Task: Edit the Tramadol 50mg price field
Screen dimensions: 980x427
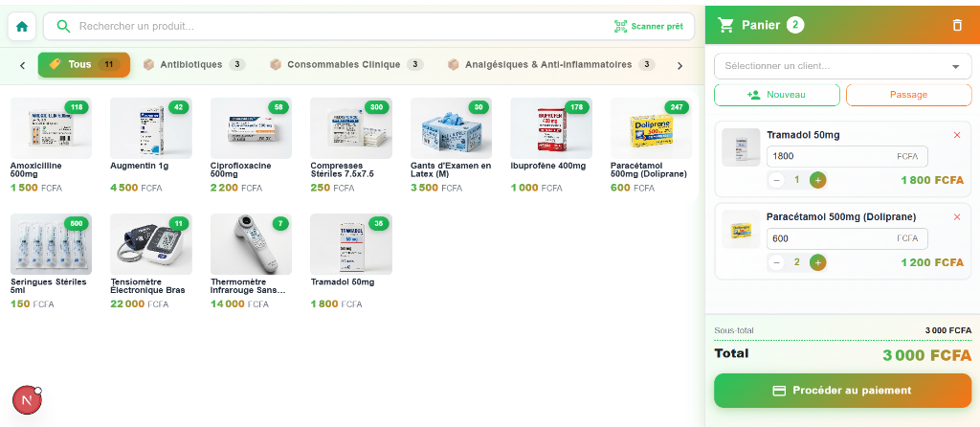Action: pyautogui.click(x=847, y=156)
